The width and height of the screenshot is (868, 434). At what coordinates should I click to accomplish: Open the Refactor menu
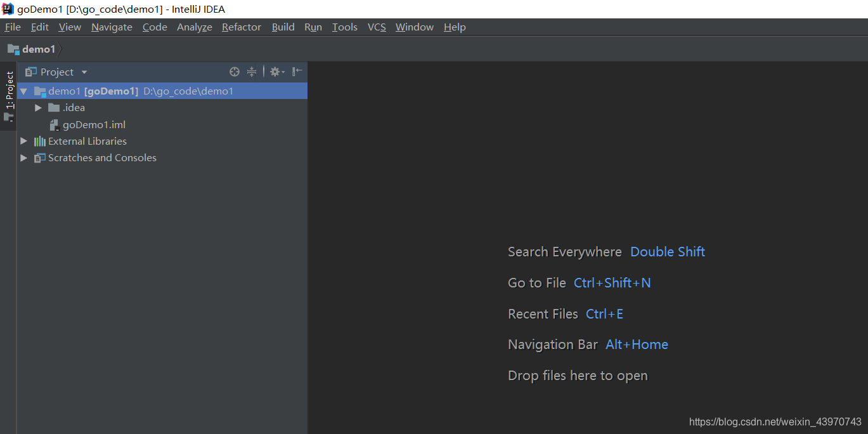pyautogui.click(x=242, y=27)
